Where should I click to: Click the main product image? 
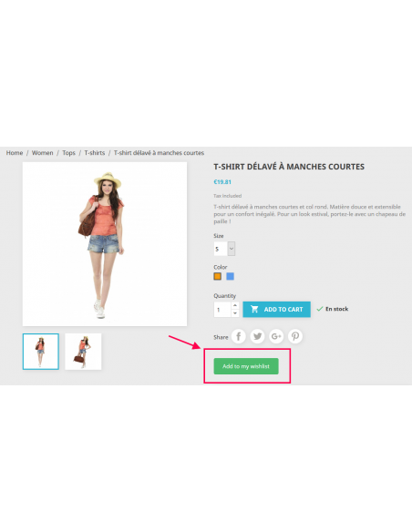click(x=105, y=244)
